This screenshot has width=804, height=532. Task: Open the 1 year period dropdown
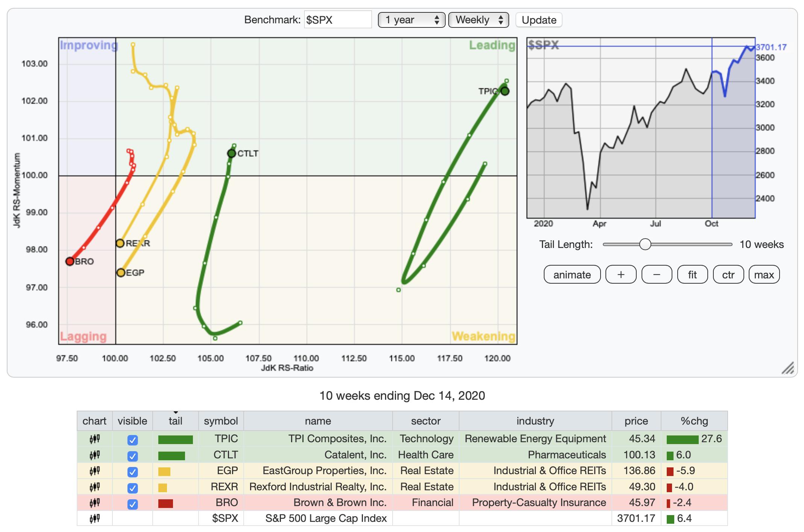point(411,20)
